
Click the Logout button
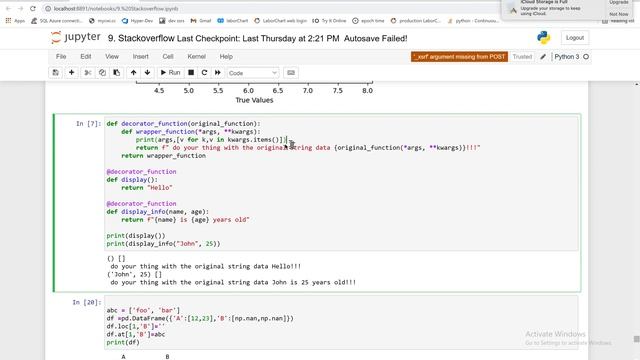[x=575, y=38]
